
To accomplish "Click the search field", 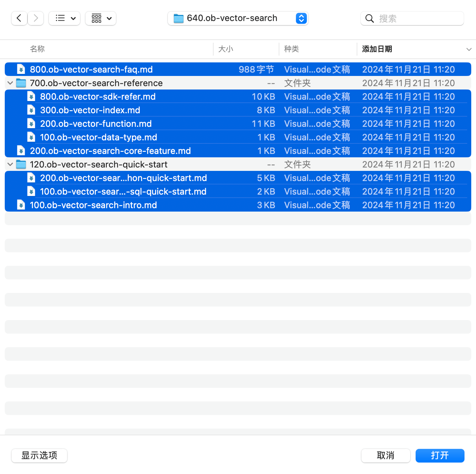I will 412,18.
